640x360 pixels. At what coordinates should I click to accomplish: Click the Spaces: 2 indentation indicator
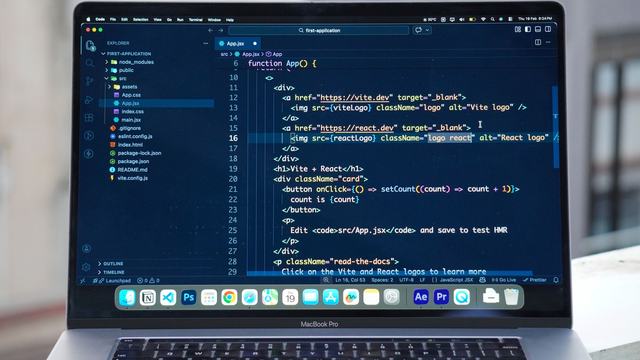(x=382, y=280)
